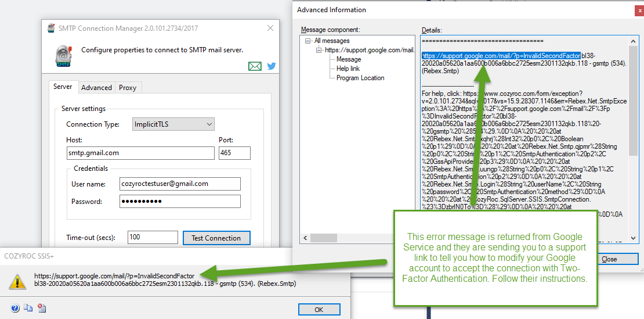
Task: Open help via blue question mark icon
Action: [x=15, y=307]
